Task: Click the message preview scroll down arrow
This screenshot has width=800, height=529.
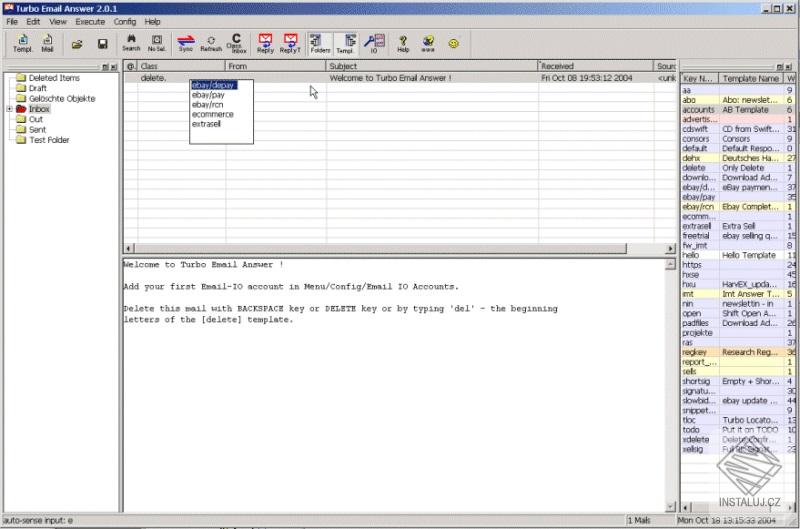Action: click(670, 507)
